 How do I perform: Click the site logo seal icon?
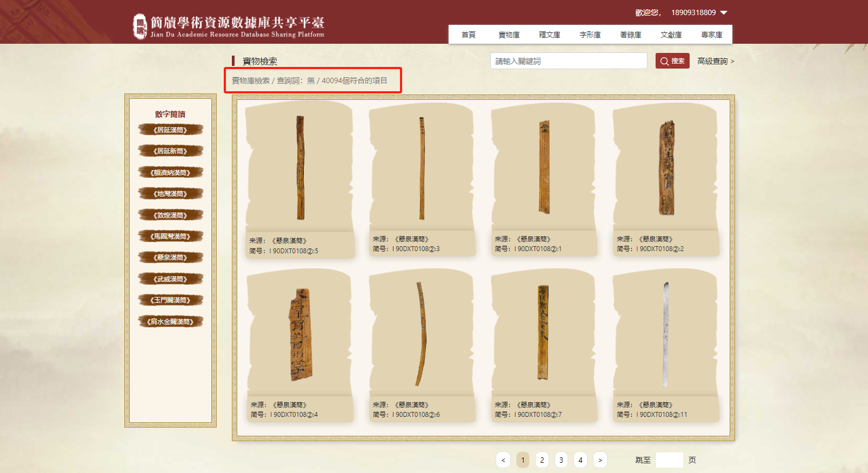click(140, 26)
